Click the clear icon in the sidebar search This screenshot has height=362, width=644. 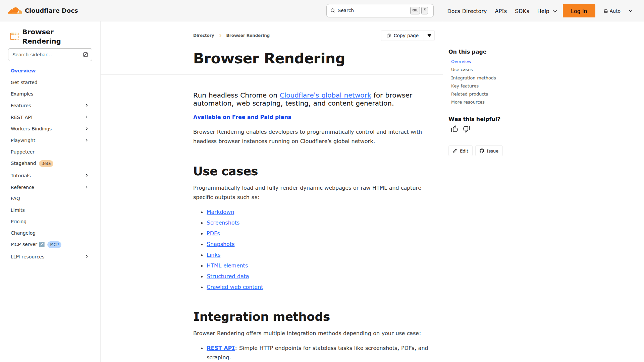[86, 54]
